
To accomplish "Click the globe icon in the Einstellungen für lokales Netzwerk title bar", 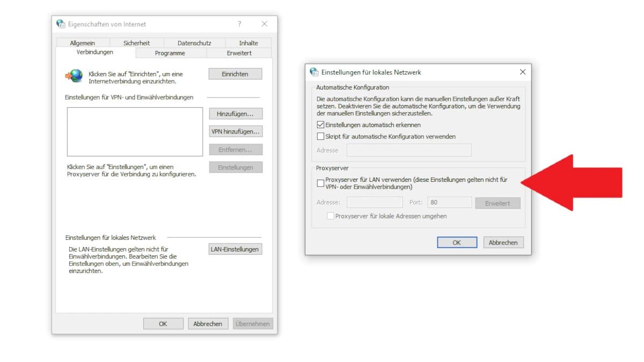I will click(x=314, y=72).
